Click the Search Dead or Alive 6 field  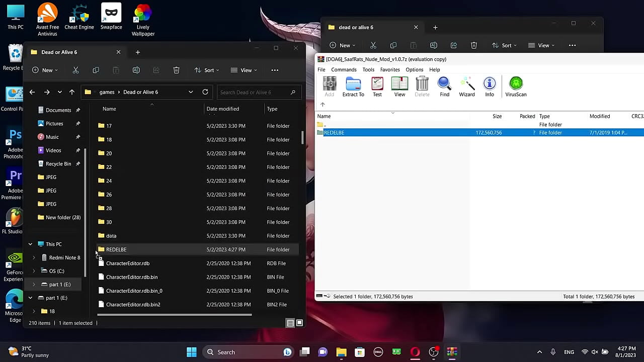pyautogui.click(x=254, y=92)
